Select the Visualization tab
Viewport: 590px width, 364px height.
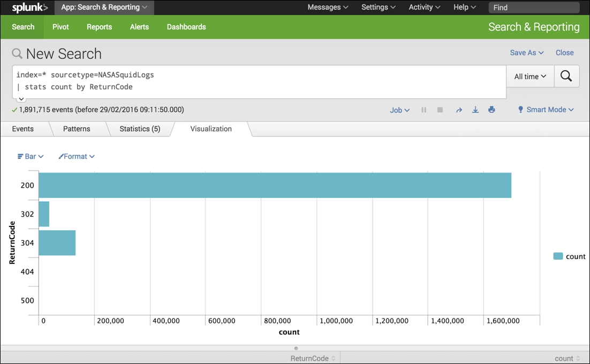[211, 128]
